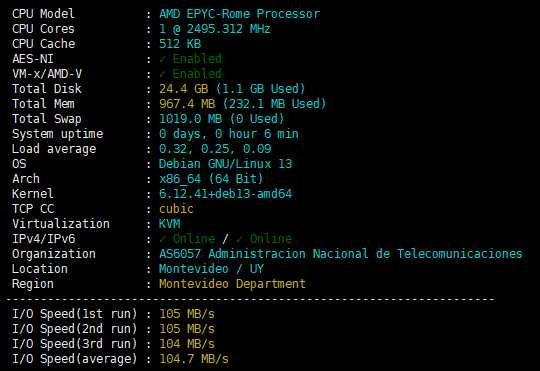Screen dimensions: 540x371
Task: Select 'Debian GNU/Linux 13' text
Action: pyautogui.click(x=225, y=164)
